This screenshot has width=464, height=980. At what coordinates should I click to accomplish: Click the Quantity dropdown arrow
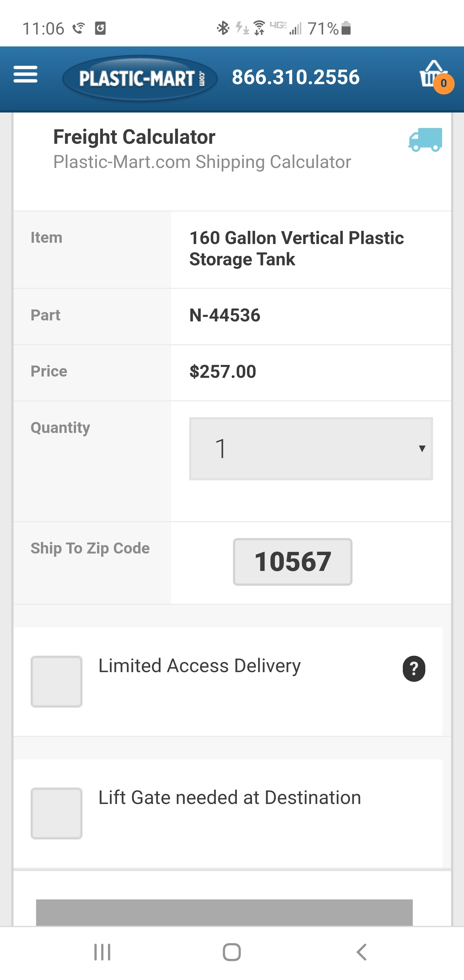point(422,448)
